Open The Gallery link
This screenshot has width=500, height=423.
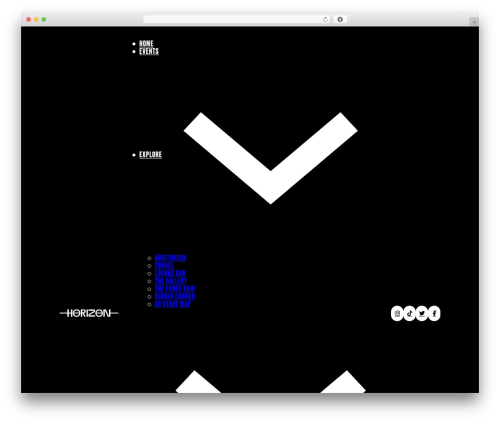coord(171,281)
